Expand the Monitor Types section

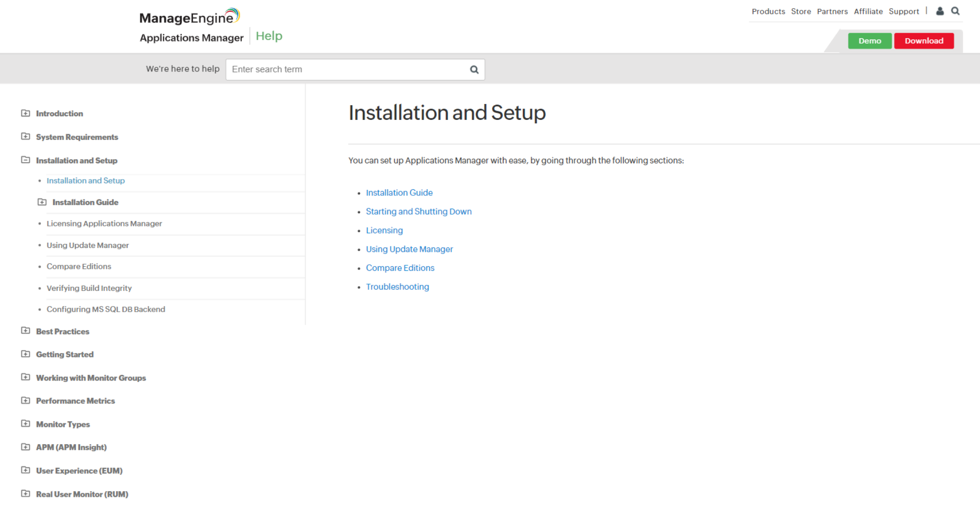click(26, 423)
